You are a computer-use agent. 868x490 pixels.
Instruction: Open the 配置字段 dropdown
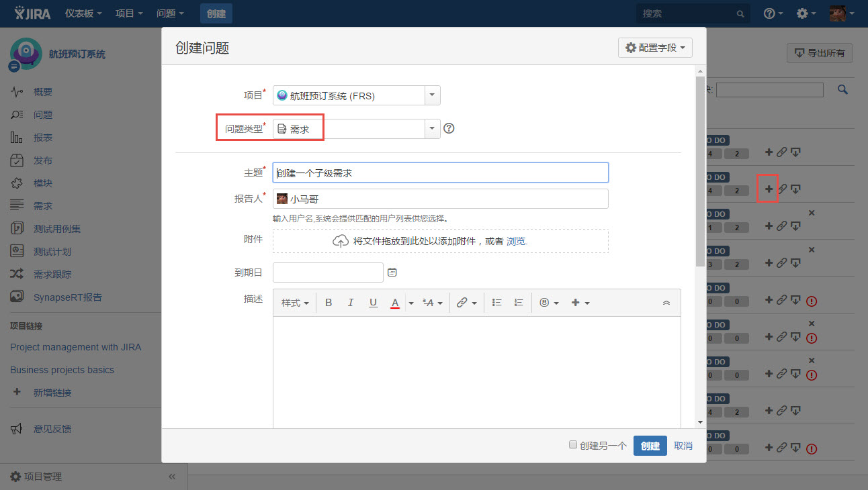tap(655, 48)
